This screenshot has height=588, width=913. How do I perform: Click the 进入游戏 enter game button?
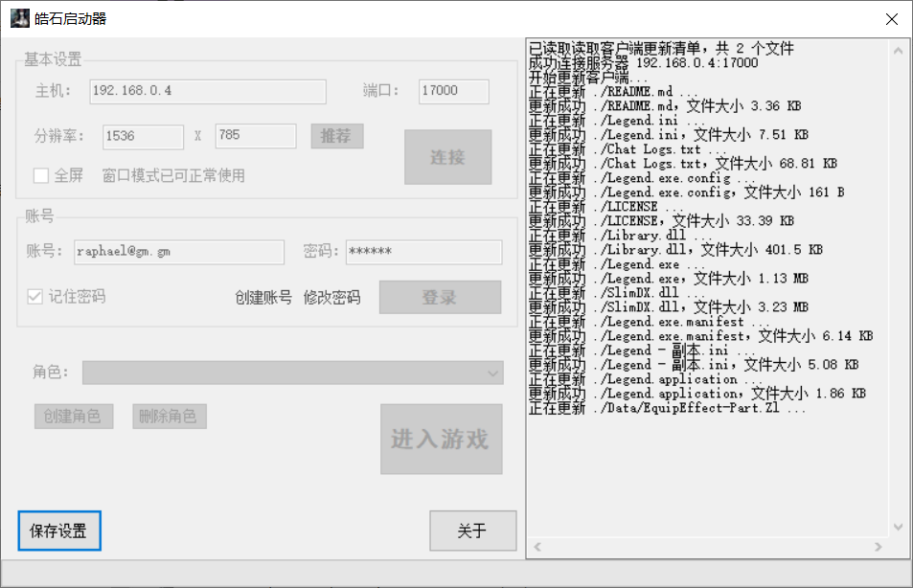click(441, 440)
